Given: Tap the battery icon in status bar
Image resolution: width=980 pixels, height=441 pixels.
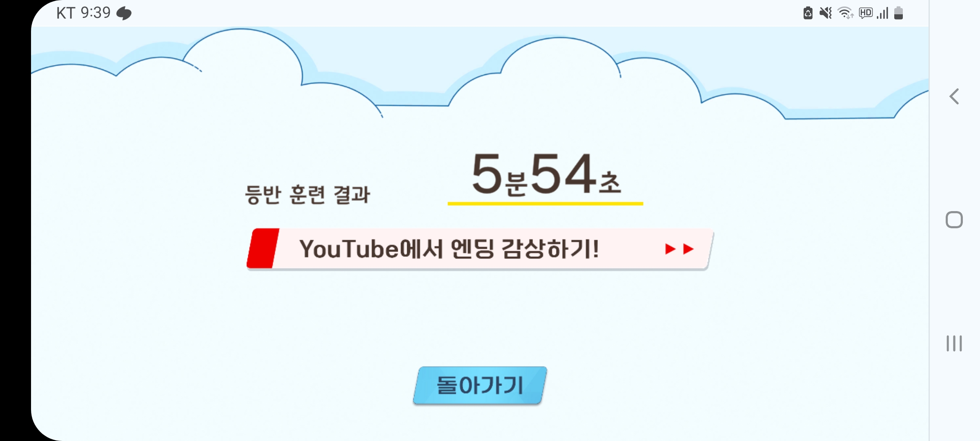Looking at the screenshot, I should (898, 13).
